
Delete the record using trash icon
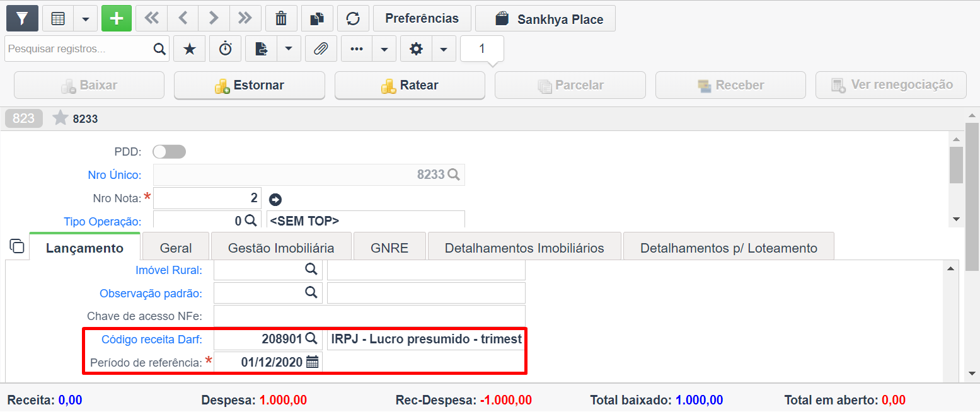tap(281, 18)
